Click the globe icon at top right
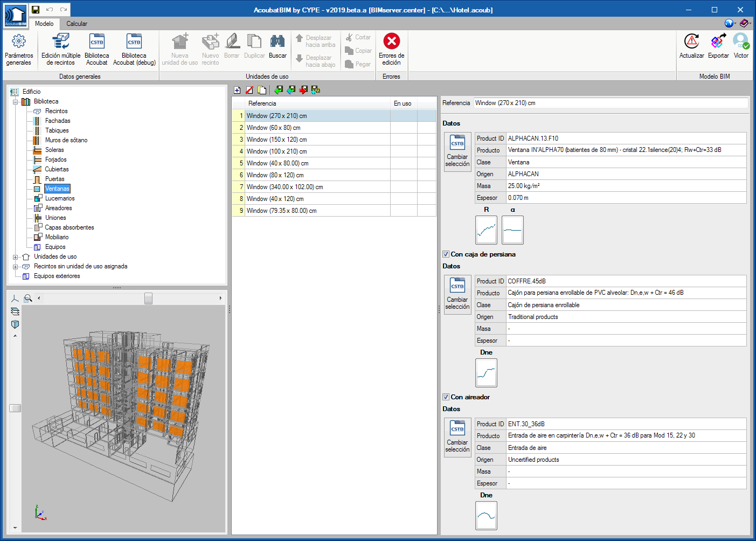 730,23
